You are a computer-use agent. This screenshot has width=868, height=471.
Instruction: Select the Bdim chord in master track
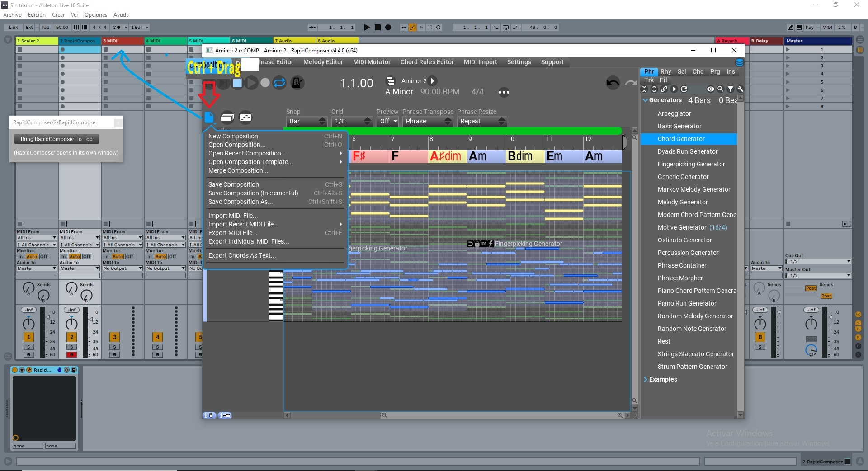525,156
